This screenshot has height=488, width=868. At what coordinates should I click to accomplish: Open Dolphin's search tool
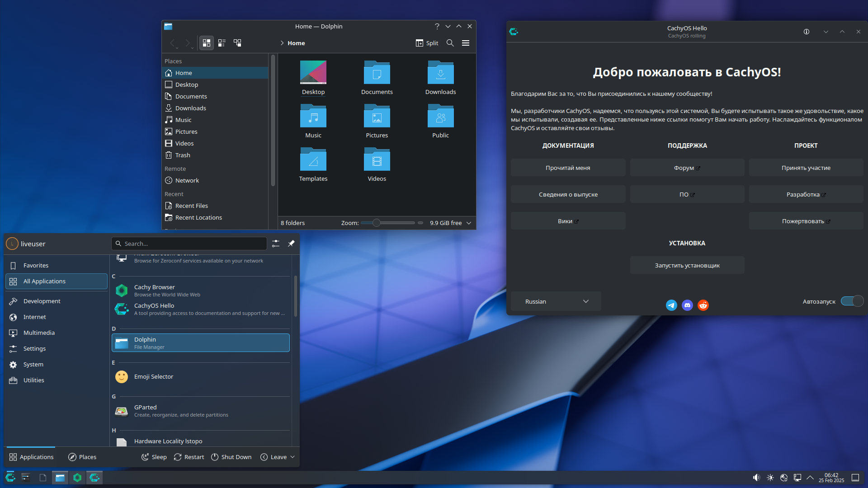450,43
